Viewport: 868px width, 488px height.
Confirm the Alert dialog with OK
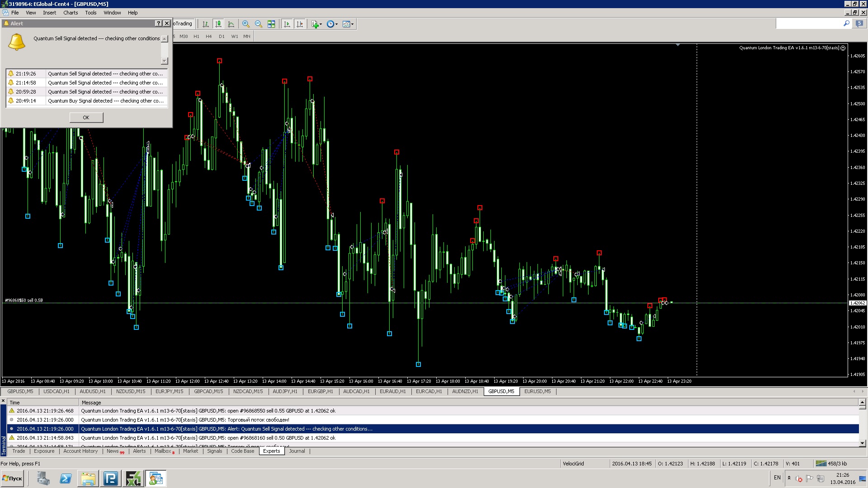(x=86, y=117)
